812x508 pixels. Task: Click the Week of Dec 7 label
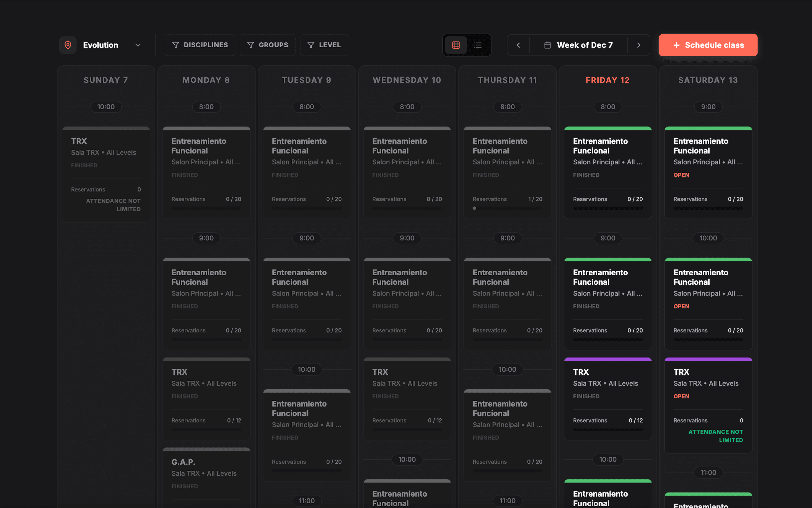click(x=585, y=45)
